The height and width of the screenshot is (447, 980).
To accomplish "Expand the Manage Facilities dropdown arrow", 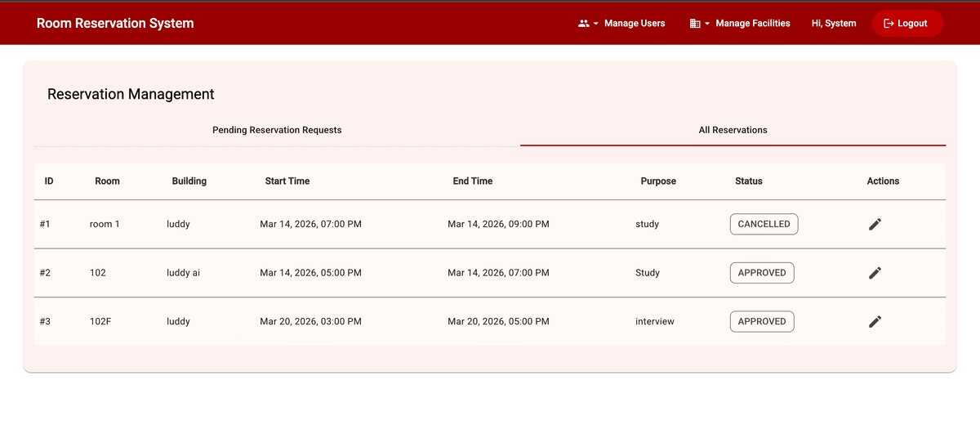I will [x=707, y=24].
